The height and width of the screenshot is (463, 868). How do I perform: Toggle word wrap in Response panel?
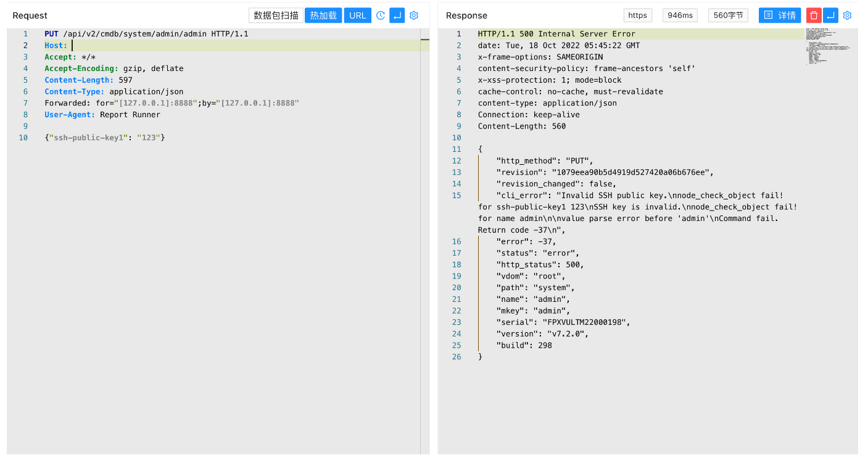coord(830,15)
